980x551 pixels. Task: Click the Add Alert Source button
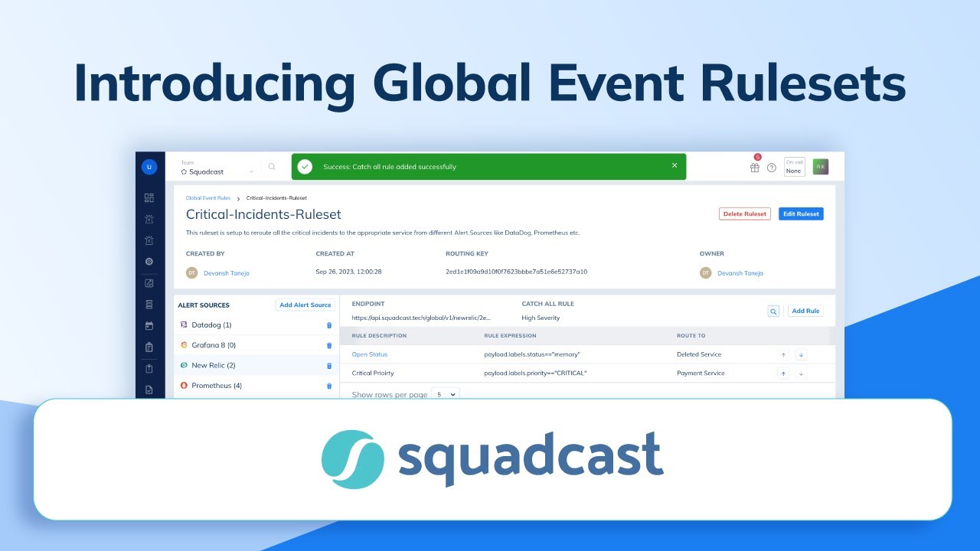[x=305, y=305]
